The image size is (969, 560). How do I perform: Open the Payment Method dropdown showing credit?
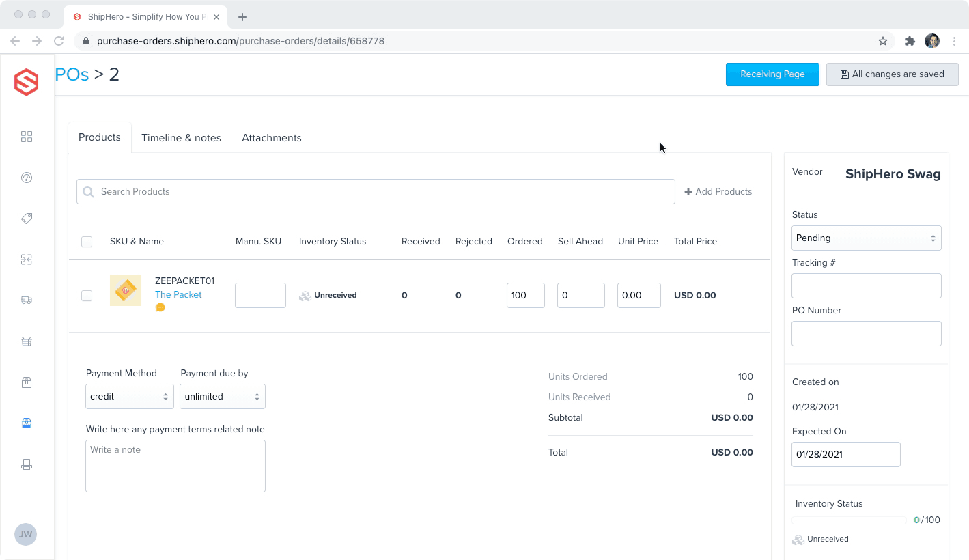(x=130, y=397)
